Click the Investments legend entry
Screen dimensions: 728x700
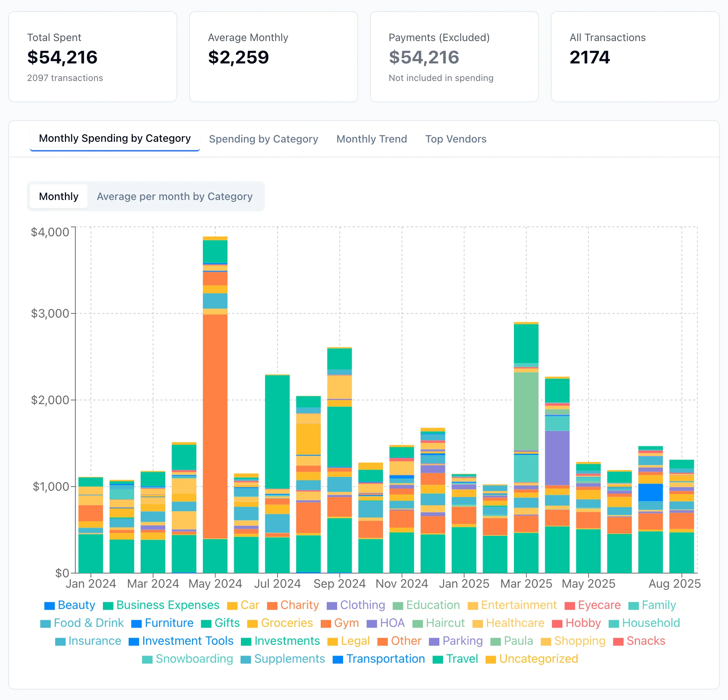[x=280, y=641]
